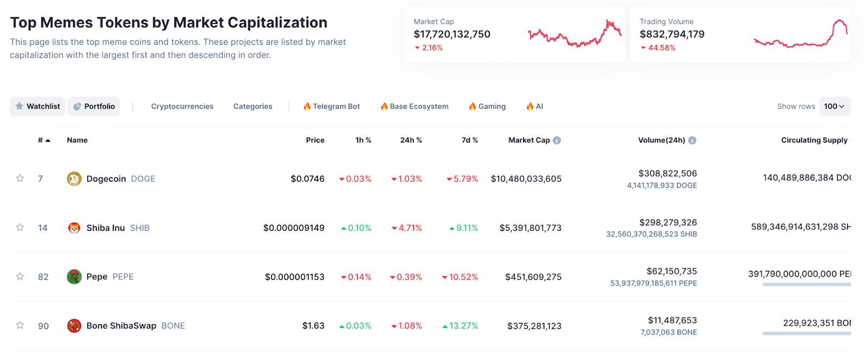This screenshot has width=868, height=355.
Task: Click Dogecoin 7d change 5.79%
Action: tap(462, 179)
